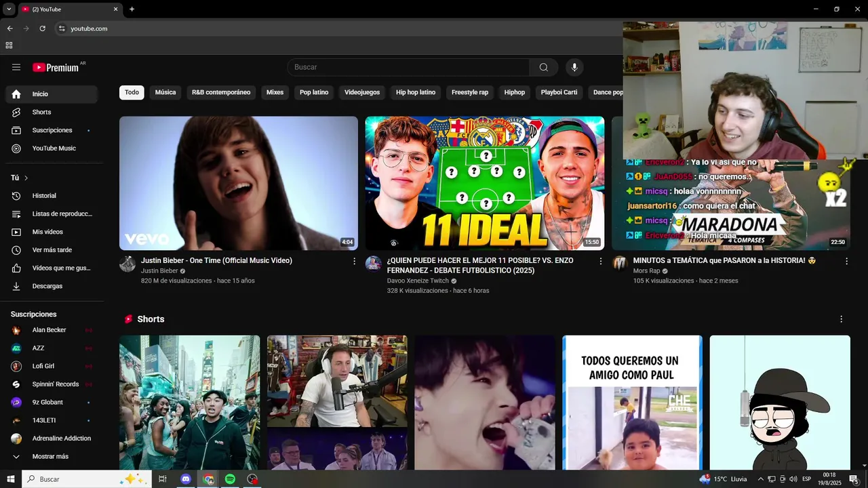Image resolution: width=868 pixels, height=488 pixels.
Task: Click the YouTube search input field
Action: [x=408, y=67]
